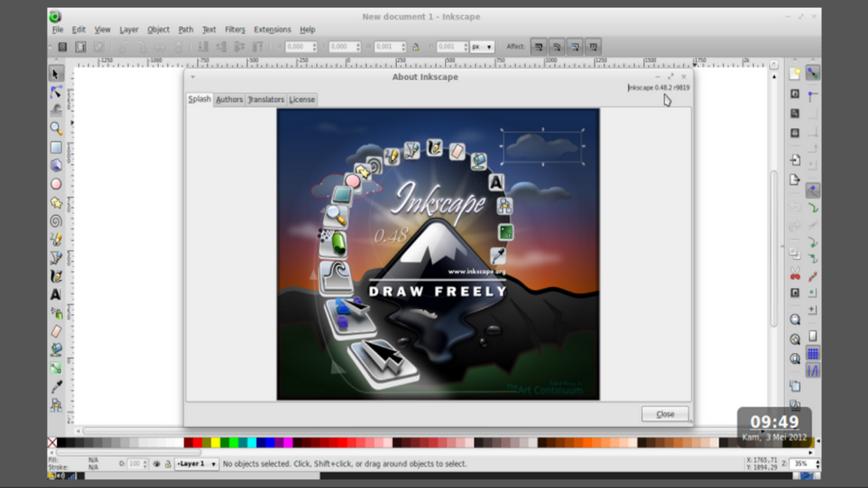Switch to the Translators tab

266,100
